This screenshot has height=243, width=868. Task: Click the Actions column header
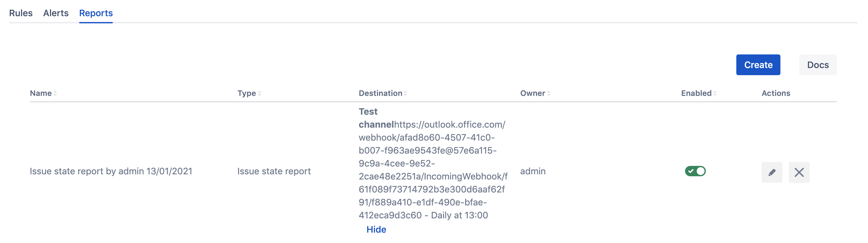775,93
